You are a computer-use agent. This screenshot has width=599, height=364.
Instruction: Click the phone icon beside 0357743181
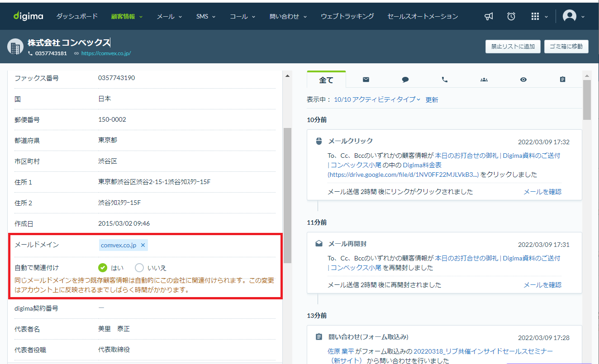click(x=30, y=53)
